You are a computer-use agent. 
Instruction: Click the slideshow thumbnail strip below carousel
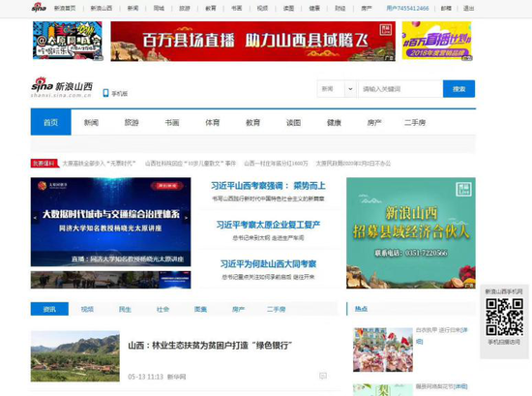110,280
